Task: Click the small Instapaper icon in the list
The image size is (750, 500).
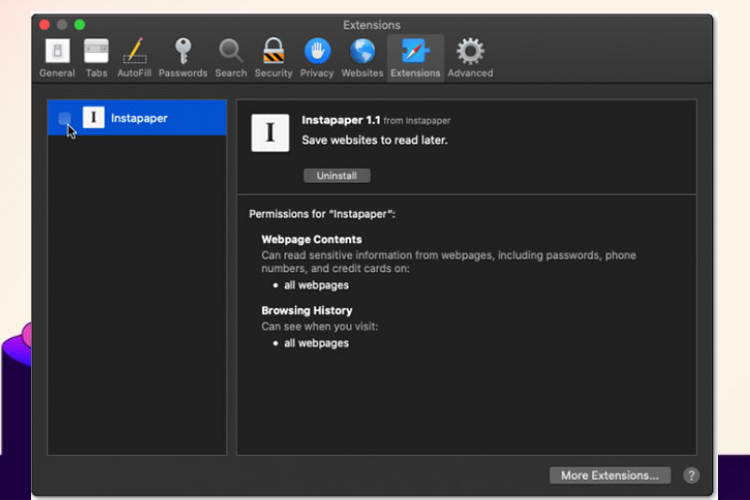Action: (93, 117)
